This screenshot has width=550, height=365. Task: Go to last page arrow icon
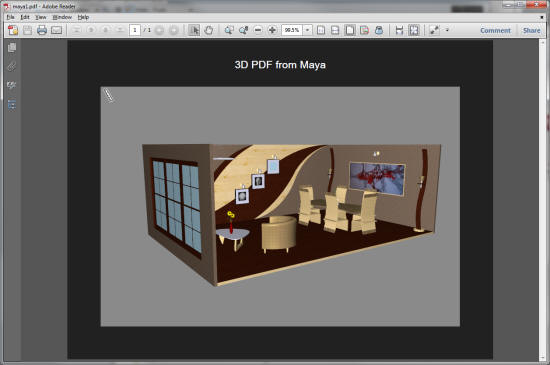coord(120,30)
